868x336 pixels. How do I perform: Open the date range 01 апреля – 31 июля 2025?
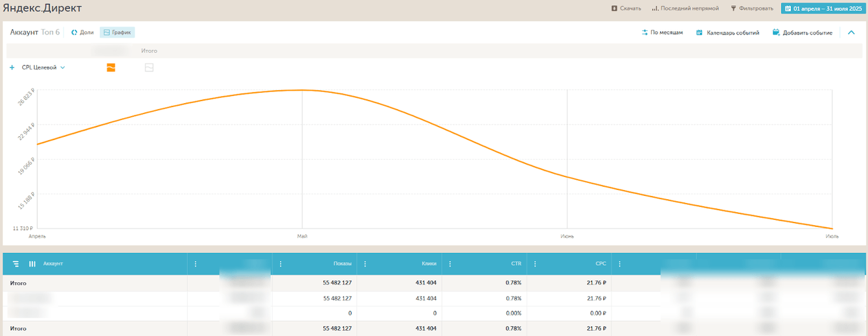click(x=823, y=8)
